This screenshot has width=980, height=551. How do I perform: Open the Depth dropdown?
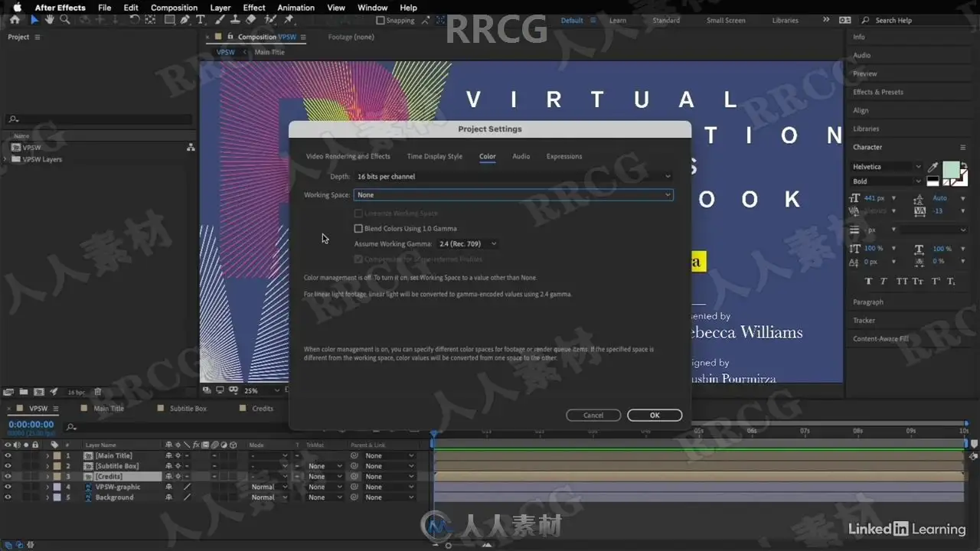click(514, 176)
